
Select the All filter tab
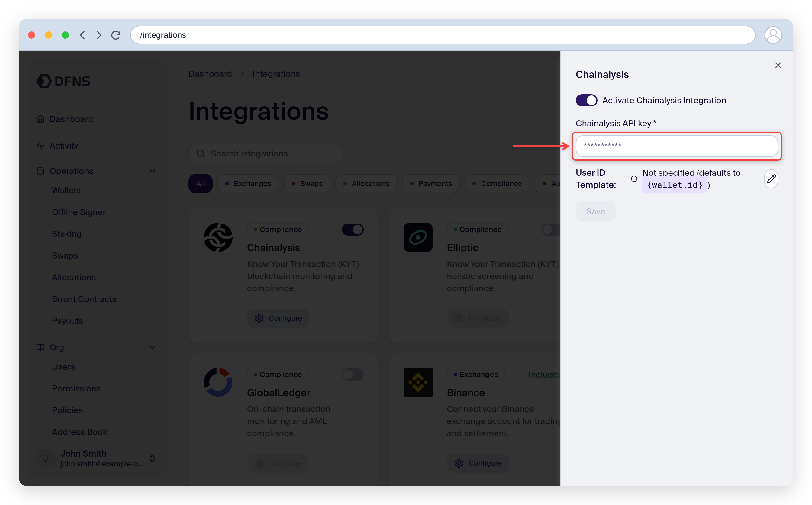point(200,184)
